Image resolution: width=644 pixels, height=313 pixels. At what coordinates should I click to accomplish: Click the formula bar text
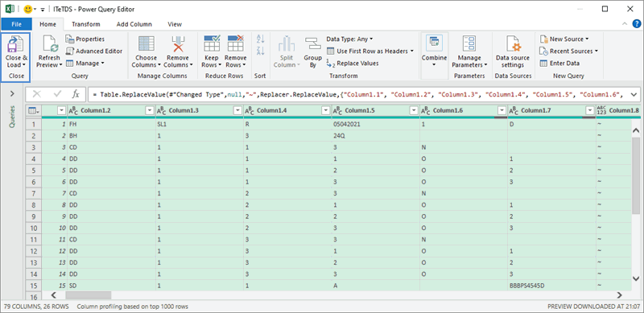click(x=357, y=94)
